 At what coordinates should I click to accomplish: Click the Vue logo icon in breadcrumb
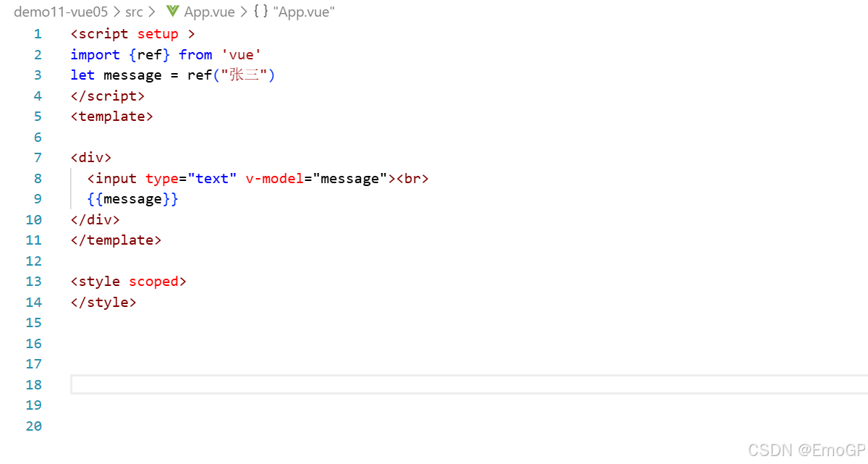[x=172, y=12]
